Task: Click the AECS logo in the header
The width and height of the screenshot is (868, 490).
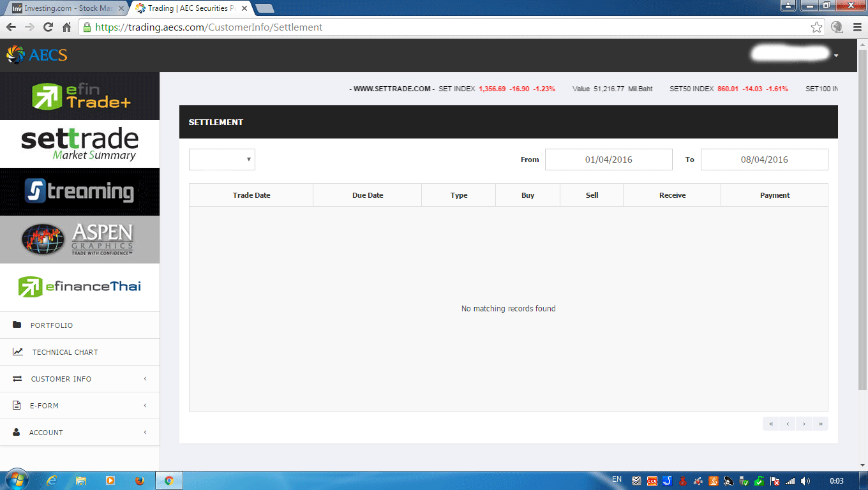Action: point(37,55)
